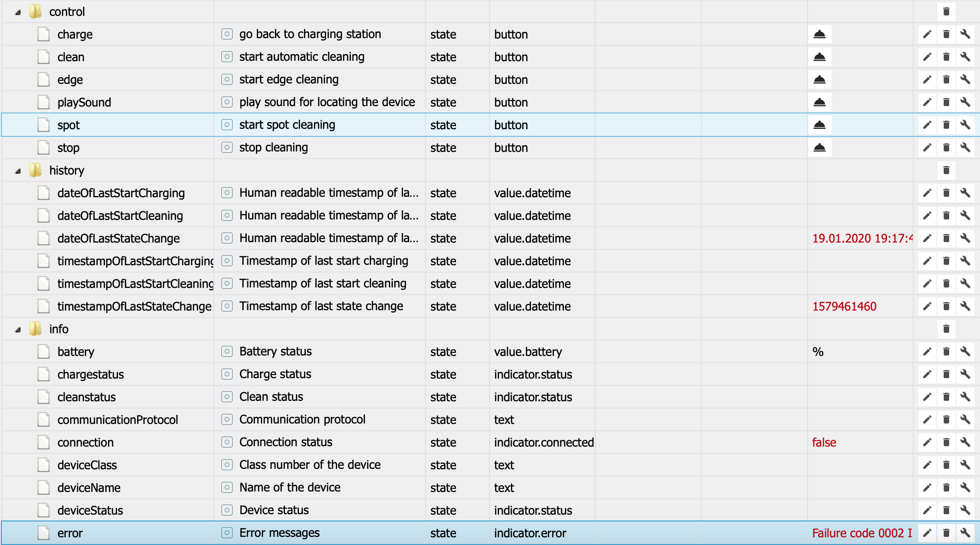Collapse the info folder tree
This screenshot has height=545, width=980.
click(x=18, y=330)
